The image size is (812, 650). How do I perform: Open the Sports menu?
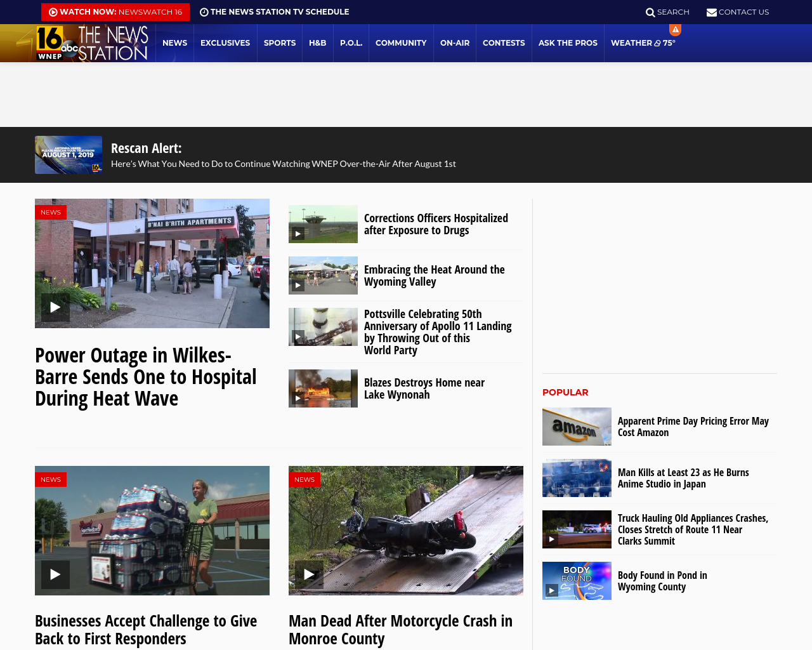pos(280,43)
